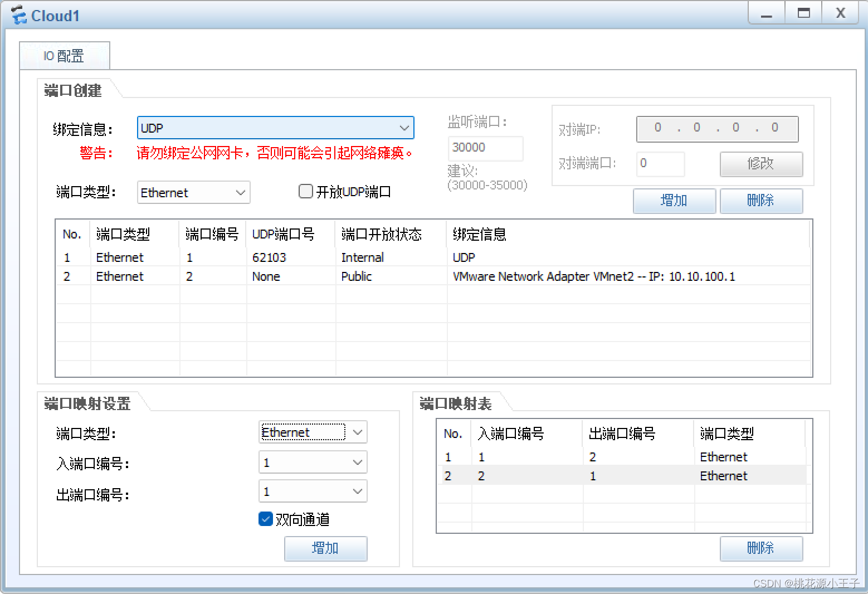Select the VMware Network Adapter VMnet2 row
Screen dimensions: 868x594
[593, 276]
